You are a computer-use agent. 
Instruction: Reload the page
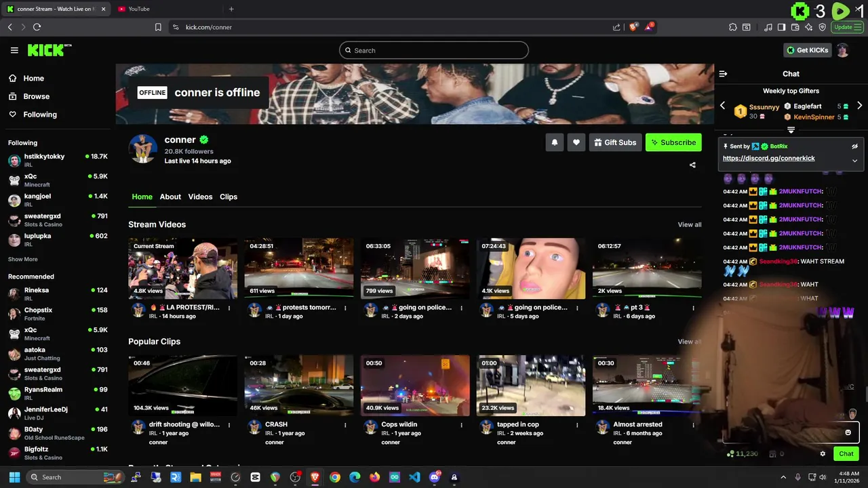pos(37,27)
